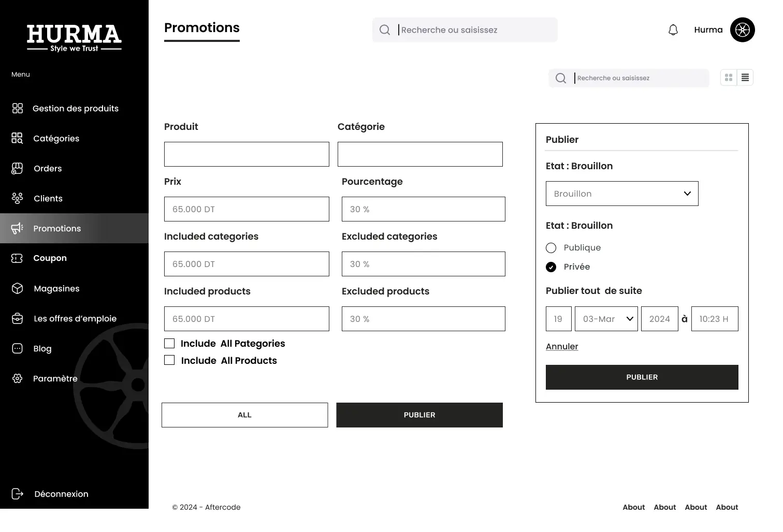Click the Magasines box icon
The width and height of the screenshot is (783, 532).
pos(17,288)
